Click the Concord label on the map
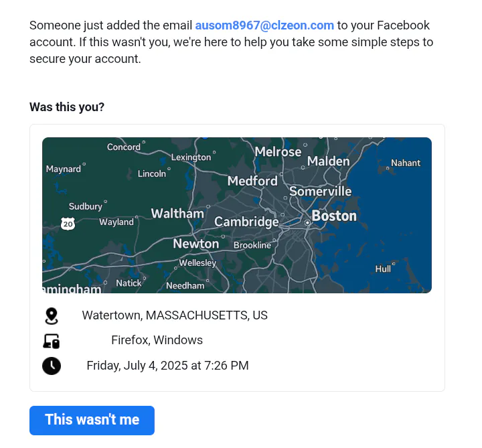Viewport: 482px width, 448px height. click(x=124, y=147)
